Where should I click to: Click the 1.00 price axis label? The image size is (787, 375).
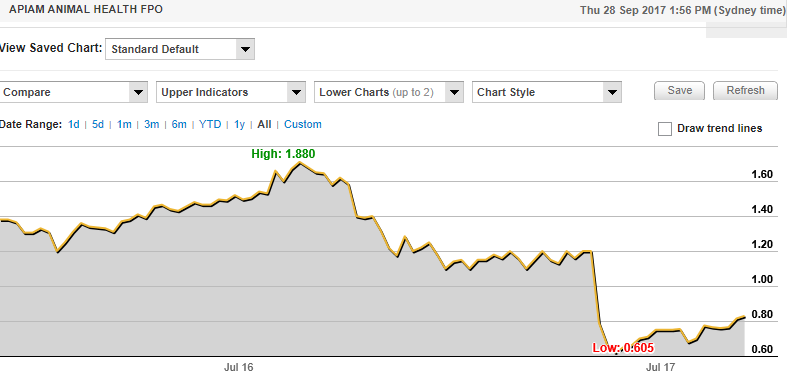click(761, 279)
